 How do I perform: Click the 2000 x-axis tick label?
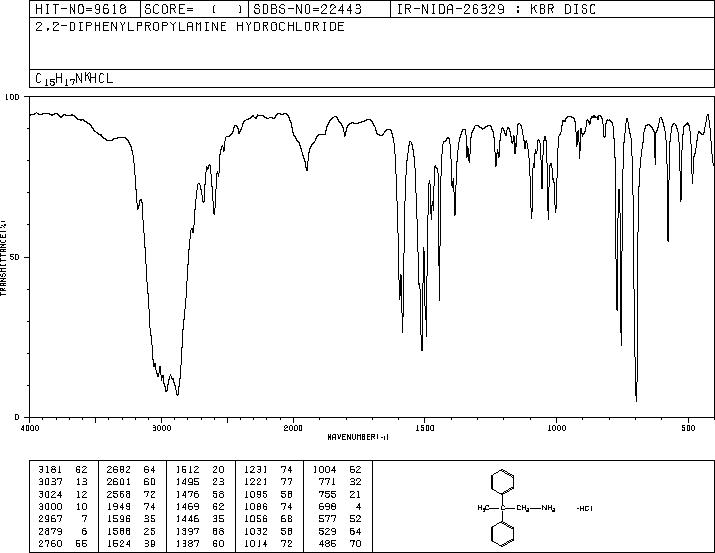pyautogui.click(x=293, y=428)
